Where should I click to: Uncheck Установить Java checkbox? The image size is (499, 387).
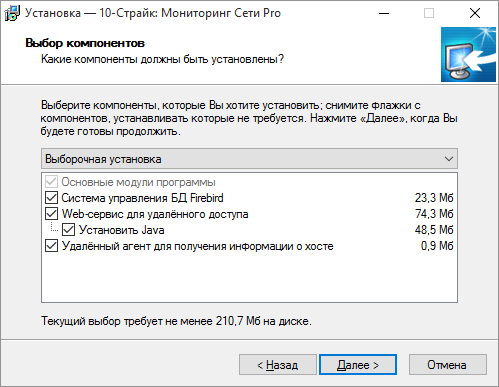pyautogui.click(x=68, y=230)
